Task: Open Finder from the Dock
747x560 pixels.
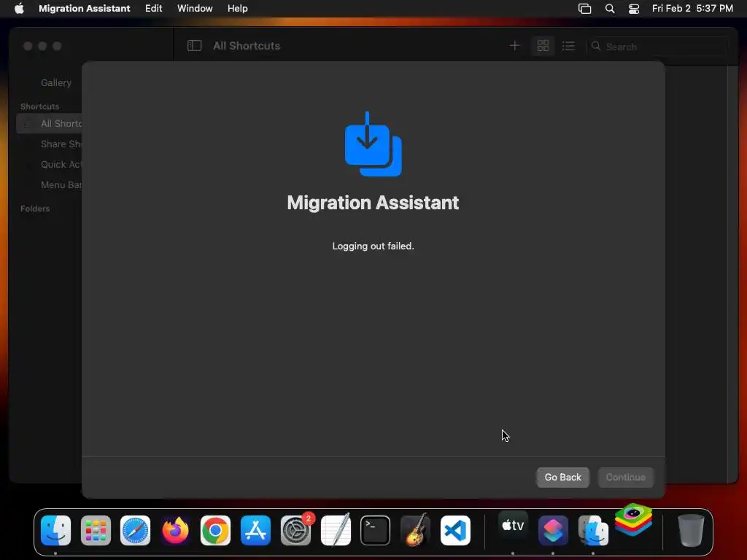Action: pyautogui.click(x=55, y=531)
